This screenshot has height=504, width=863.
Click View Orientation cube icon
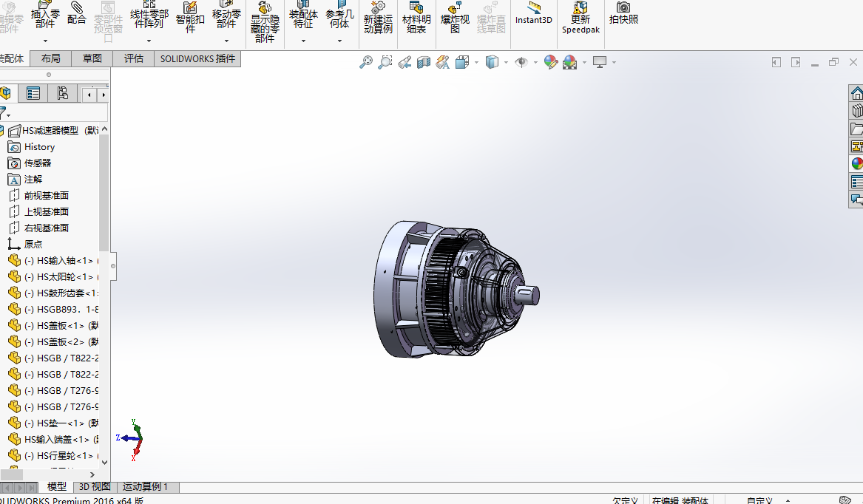pos(461,61)
